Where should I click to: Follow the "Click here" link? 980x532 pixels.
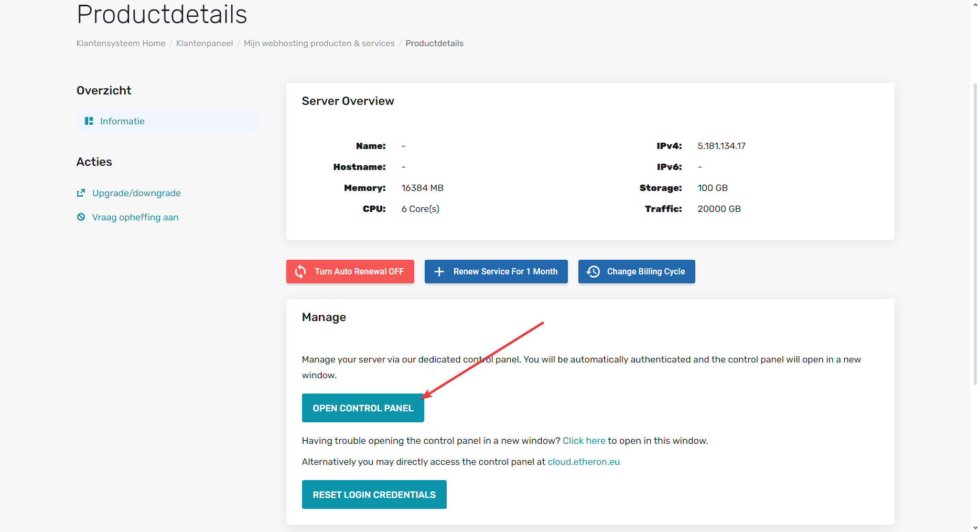[584, 441]
